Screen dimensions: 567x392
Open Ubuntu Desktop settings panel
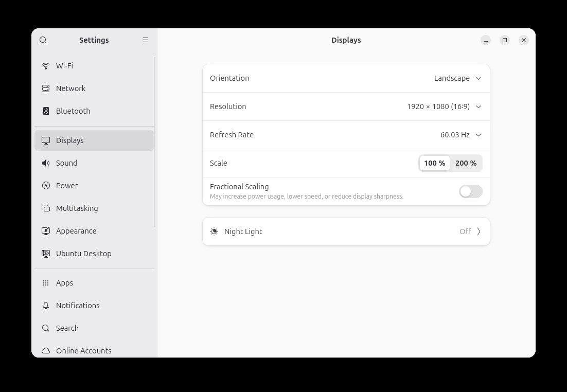click(94, 254)
